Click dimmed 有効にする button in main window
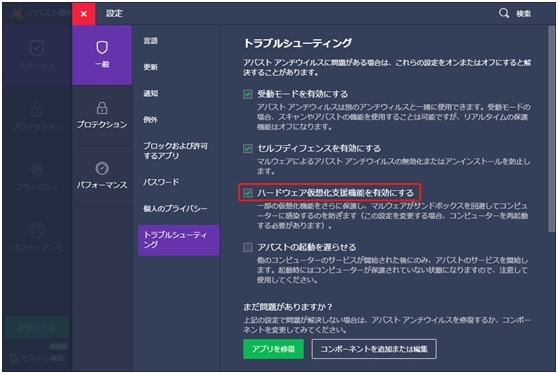 pyautogui.click(x=37, y=327)
